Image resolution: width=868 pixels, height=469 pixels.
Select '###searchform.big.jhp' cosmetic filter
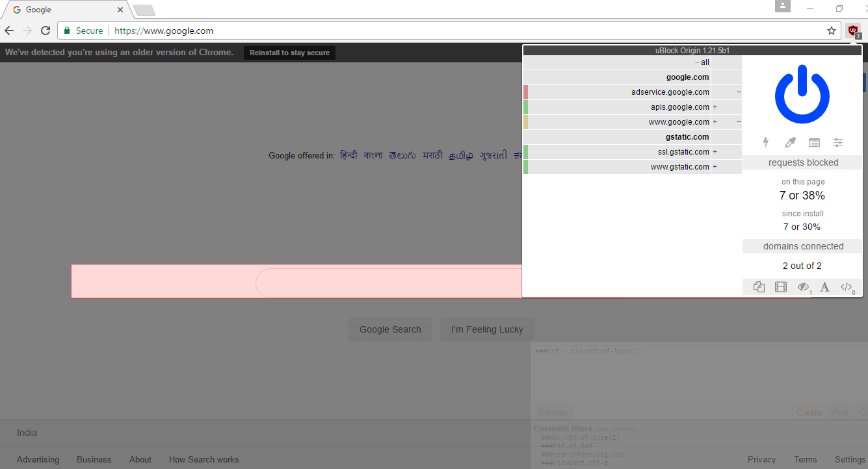coord(582,455)
